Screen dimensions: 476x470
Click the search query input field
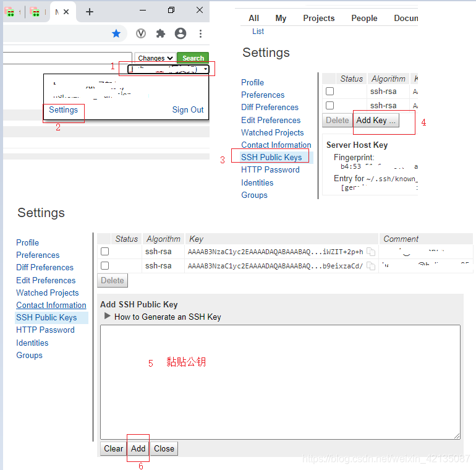(67, 58)
